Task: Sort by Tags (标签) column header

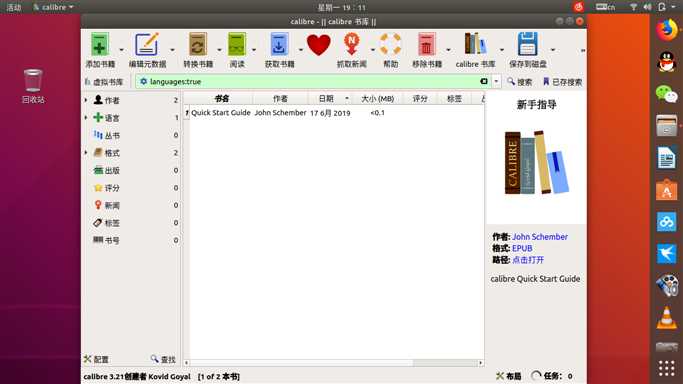Action: 454,99
